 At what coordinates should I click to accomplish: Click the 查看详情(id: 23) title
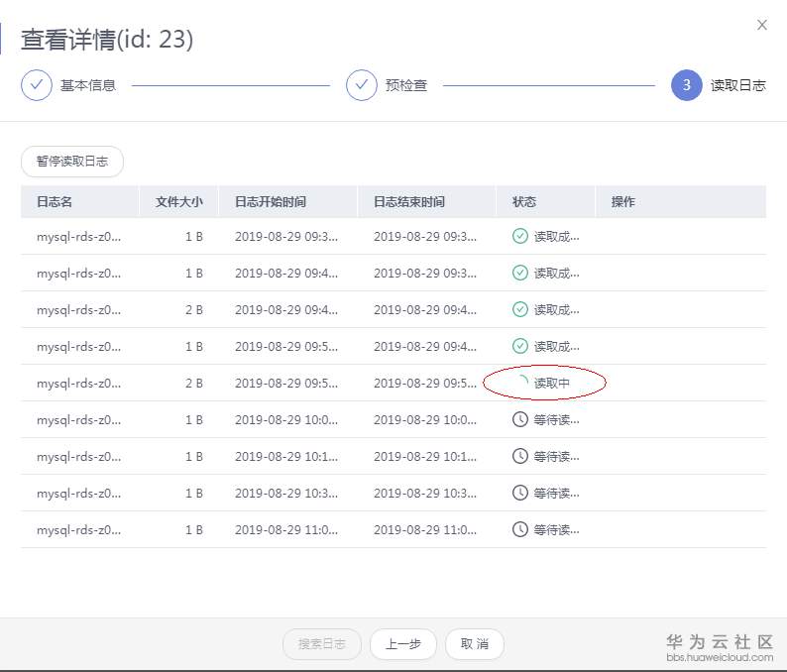[x=107, y=39]
